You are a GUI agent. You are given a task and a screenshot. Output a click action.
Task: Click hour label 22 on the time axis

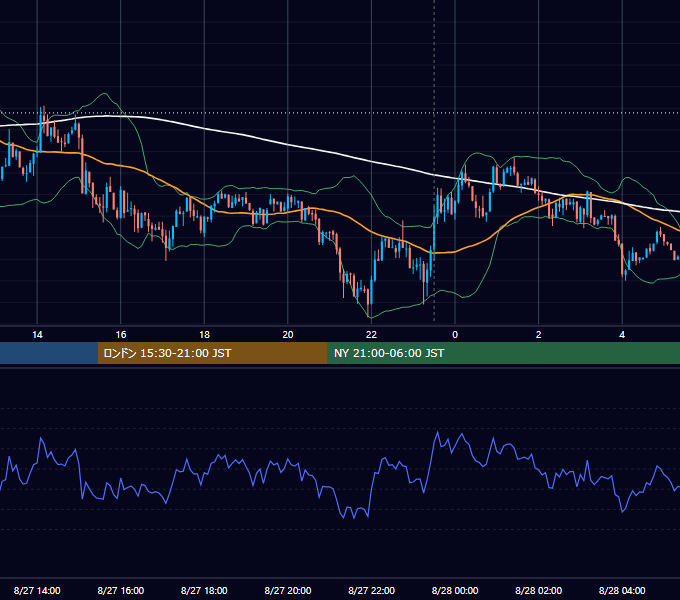(x=371, y=335)
